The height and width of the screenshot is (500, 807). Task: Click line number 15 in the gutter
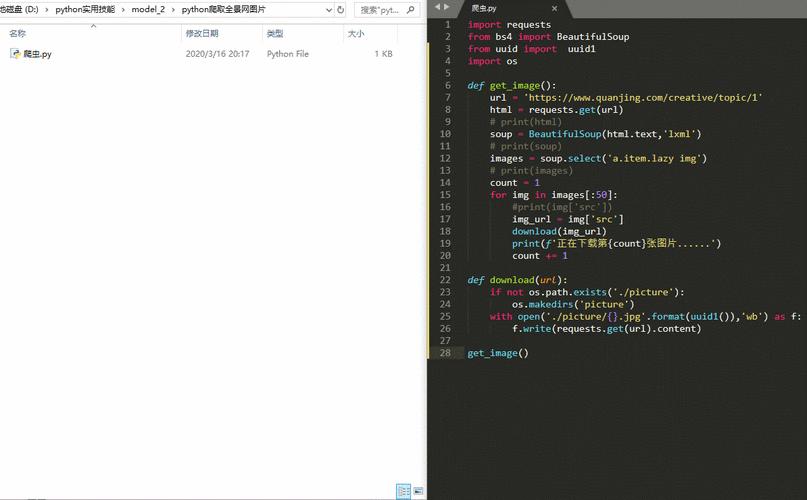[445, 195]
